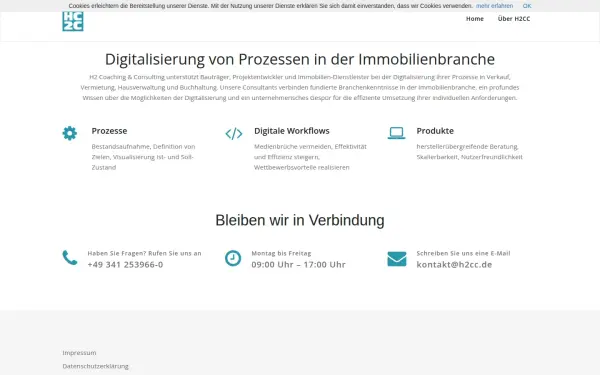This screenshot has width=600, height=375.
Task: Accept cookies with OK
Action: tap(527, 6)
